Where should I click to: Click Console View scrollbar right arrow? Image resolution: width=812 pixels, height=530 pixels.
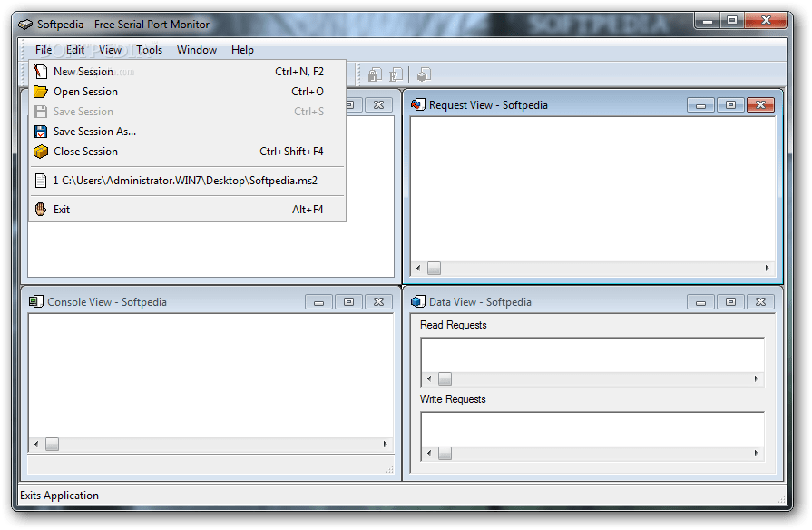tap(386, 444)
